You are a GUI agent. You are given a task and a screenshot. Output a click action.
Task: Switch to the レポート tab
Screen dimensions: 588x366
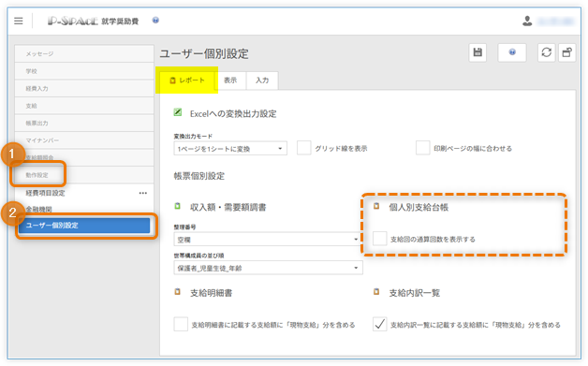click(187, 81)
